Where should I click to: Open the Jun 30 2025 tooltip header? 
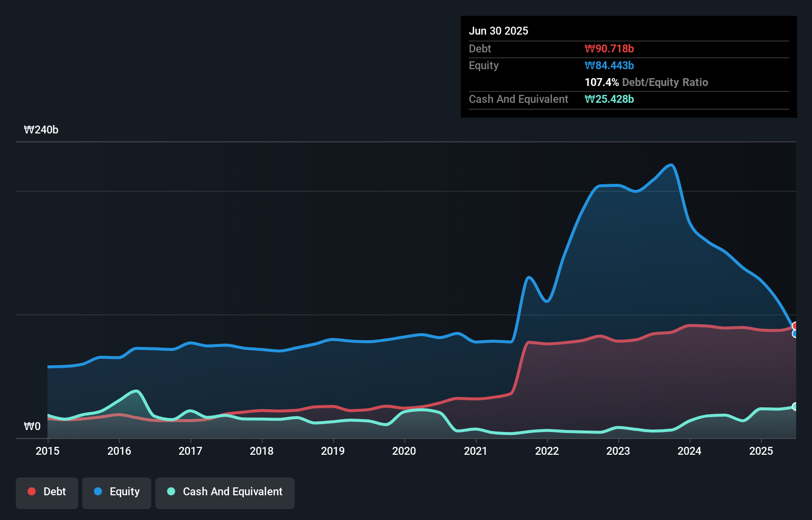point(498,31)
